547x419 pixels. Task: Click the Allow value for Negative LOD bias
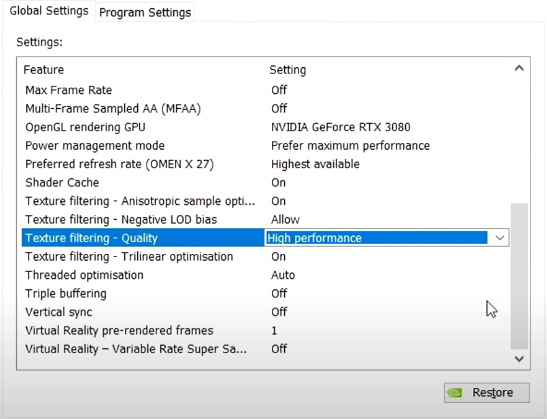285,219
